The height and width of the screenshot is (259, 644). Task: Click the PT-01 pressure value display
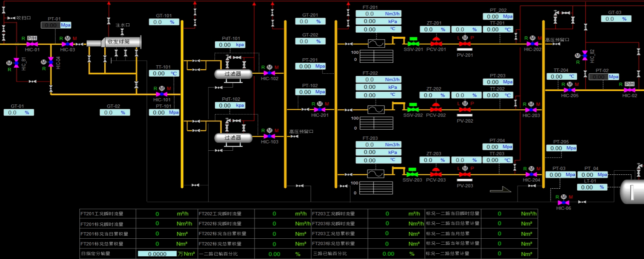51,25
